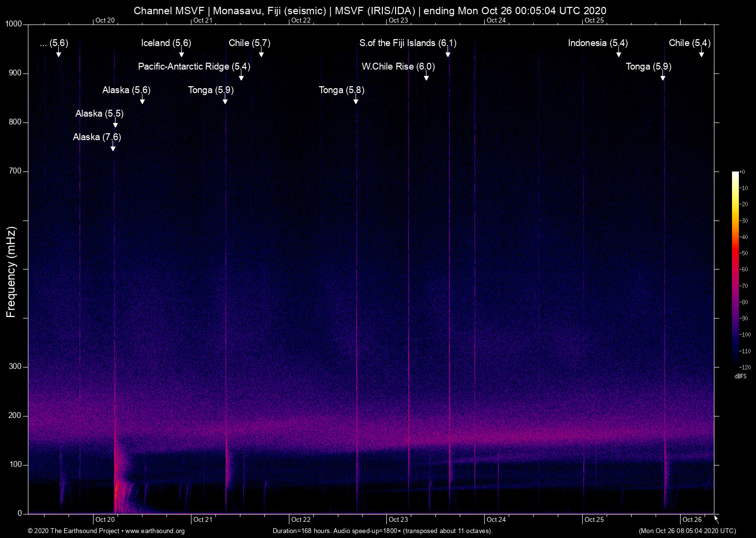Click the Iceland (5.6) event marker
Image resolution: width=756 pixels, height=538 pixels.
pyautogui.click(x=166, y=43)
